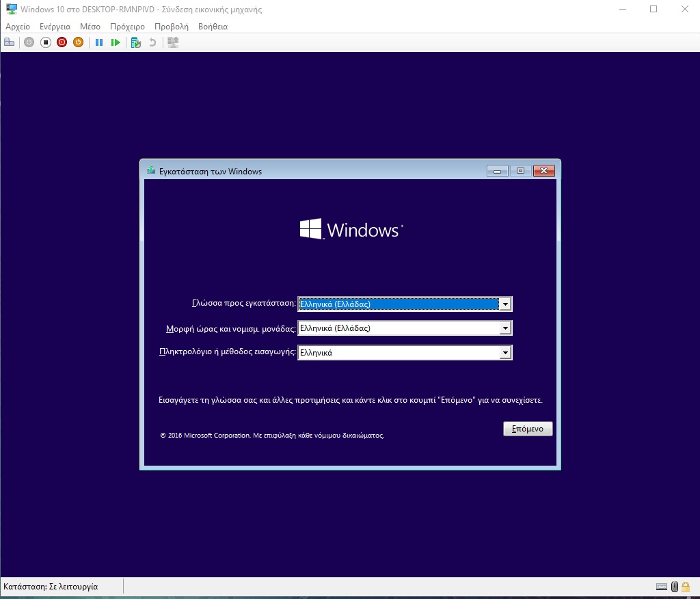The image size is (700, 599).
Task: Open the Αρχείο menu
Action: pos(18,27)
